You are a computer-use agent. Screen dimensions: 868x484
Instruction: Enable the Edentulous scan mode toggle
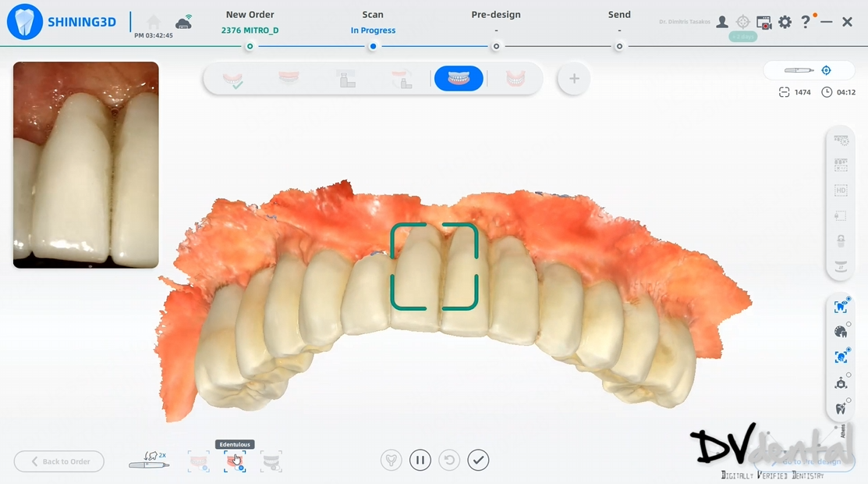pos(235,461)
